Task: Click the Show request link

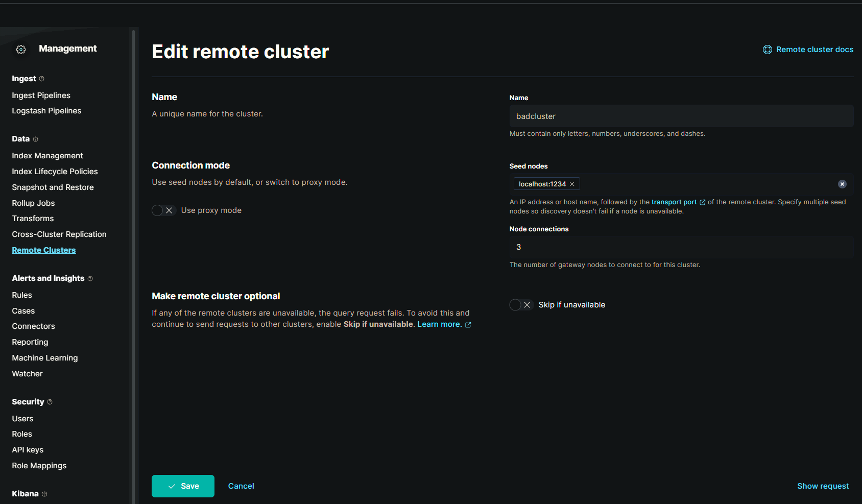Action: click(x=823, y=486)
